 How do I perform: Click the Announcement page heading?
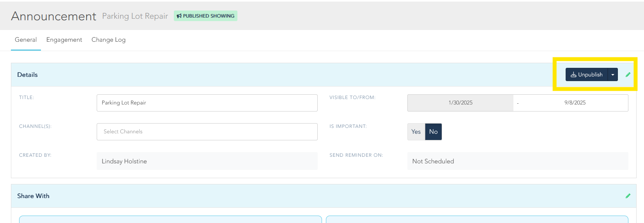tap(53, 16)
